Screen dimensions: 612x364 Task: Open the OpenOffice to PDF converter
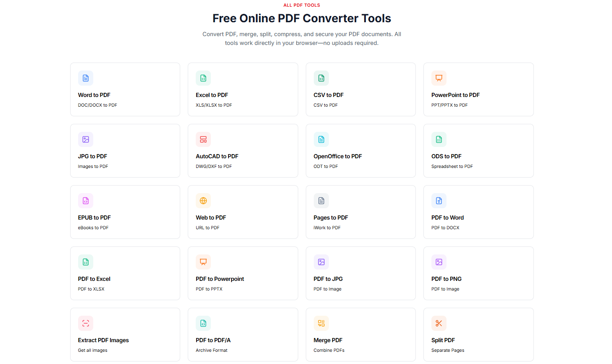coord(338,157)
